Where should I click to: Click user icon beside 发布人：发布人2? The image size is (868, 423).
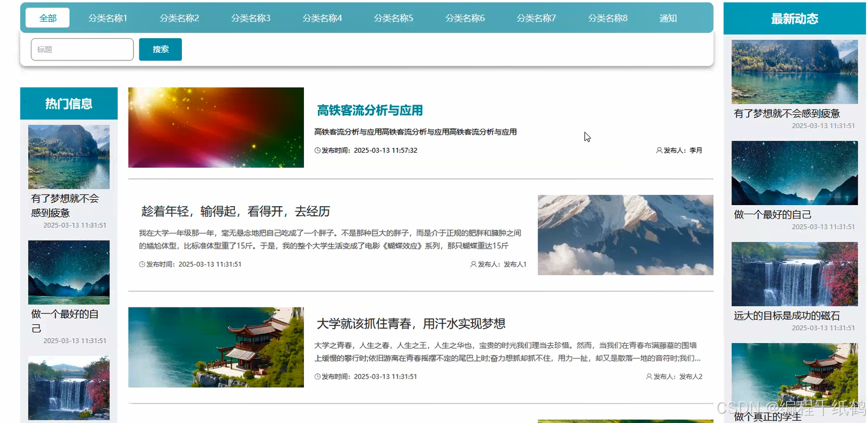pyautogui.click(x=649, y=377)
